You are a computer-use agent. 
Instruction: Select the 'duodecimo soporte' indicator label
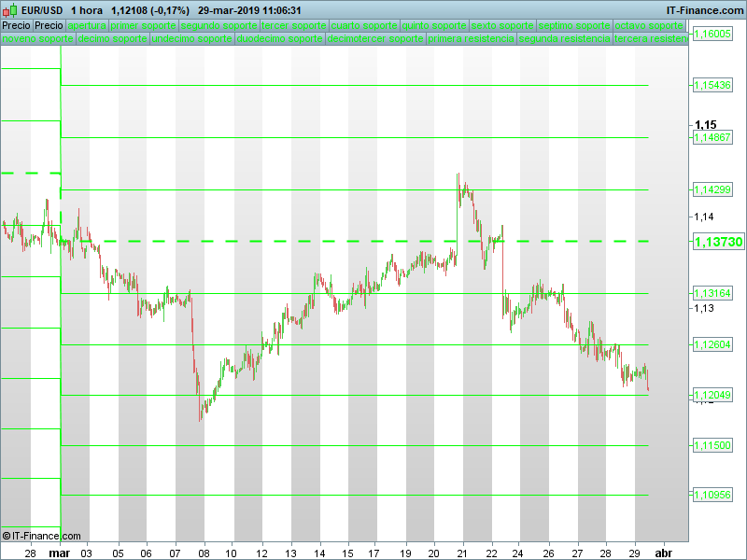278,40
